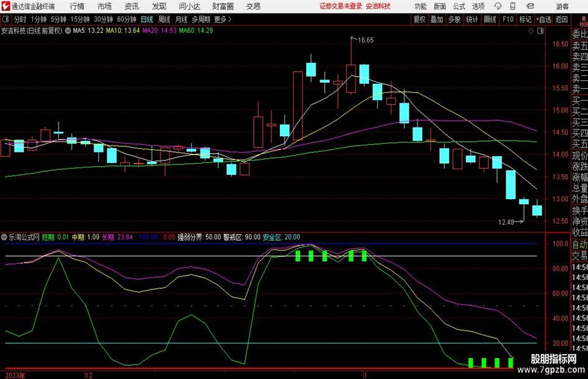Click the 16.65 high price marker
The height and width of the screenshot is (379, 588).
coord(366,40)
